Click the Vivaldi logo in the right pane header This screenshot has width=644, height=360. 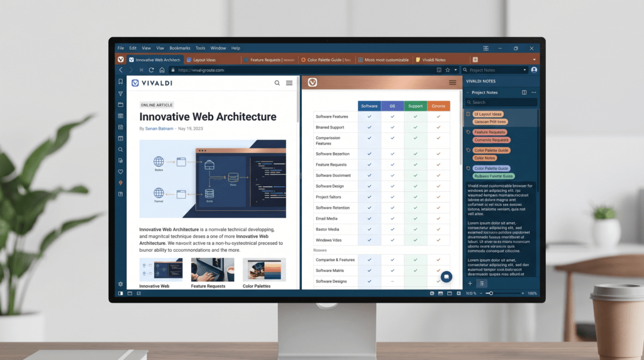click(x=313, y=82)
